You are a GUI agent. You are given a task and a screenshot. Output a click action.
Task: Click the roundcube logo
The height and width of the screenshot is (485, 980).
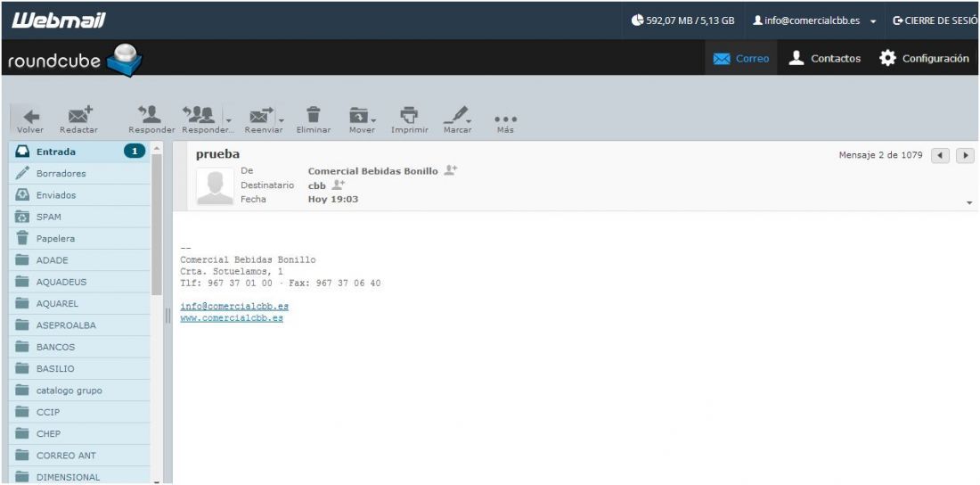click(75, 60)
